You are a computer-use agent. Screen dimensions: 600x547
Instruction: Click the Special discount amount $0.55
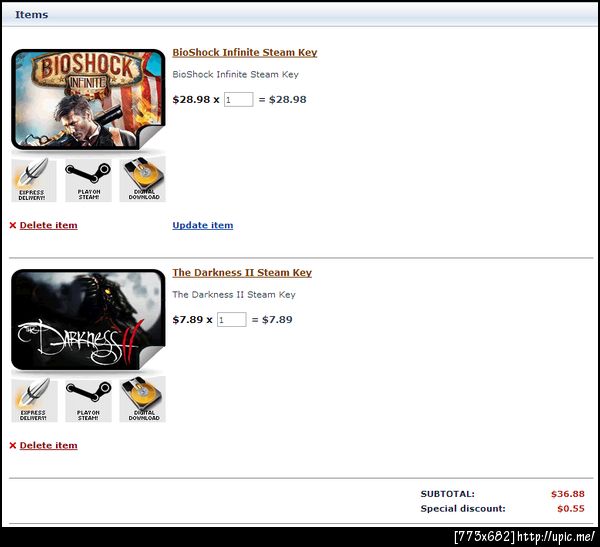(x=571, y=509)
